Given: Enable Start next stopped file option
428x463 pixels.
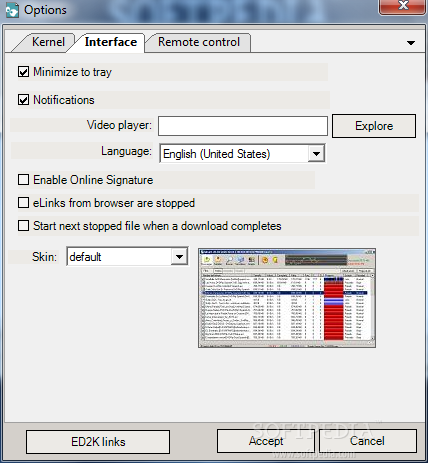Looking at the screenshot, I should tap(23, 226).
